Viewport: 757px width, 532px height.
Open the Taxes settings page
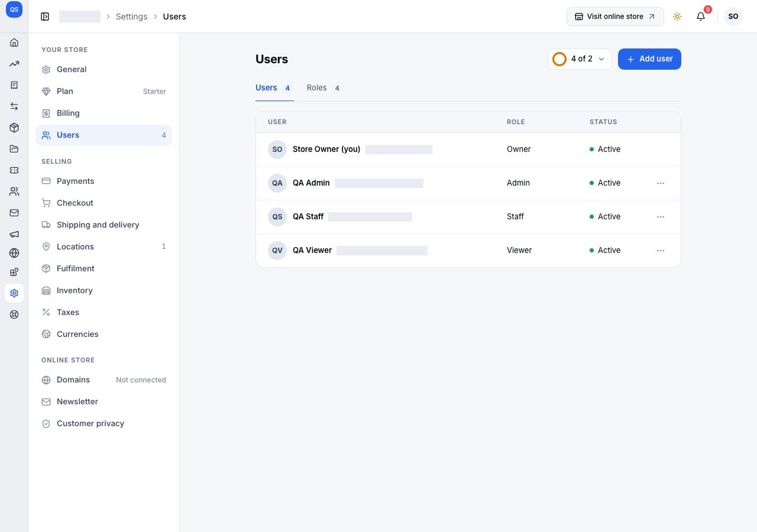click(x=103, y=313)
